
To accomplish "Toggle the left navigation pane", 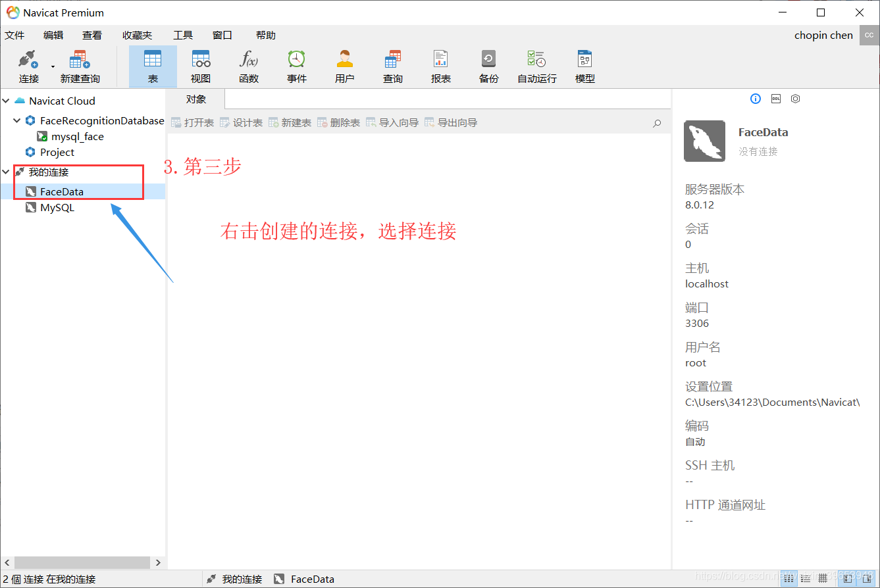I will click(848, 577).
